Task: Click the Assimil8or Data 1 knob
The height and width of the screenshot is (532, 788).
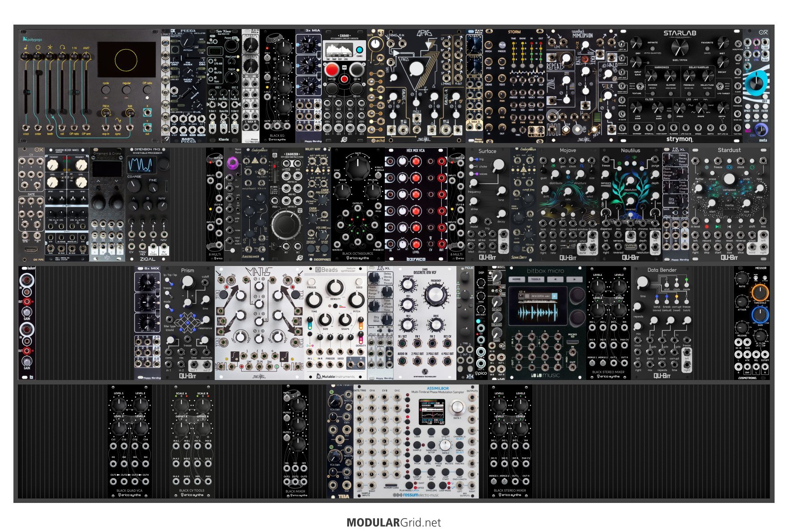Action: tap(457, 407)
